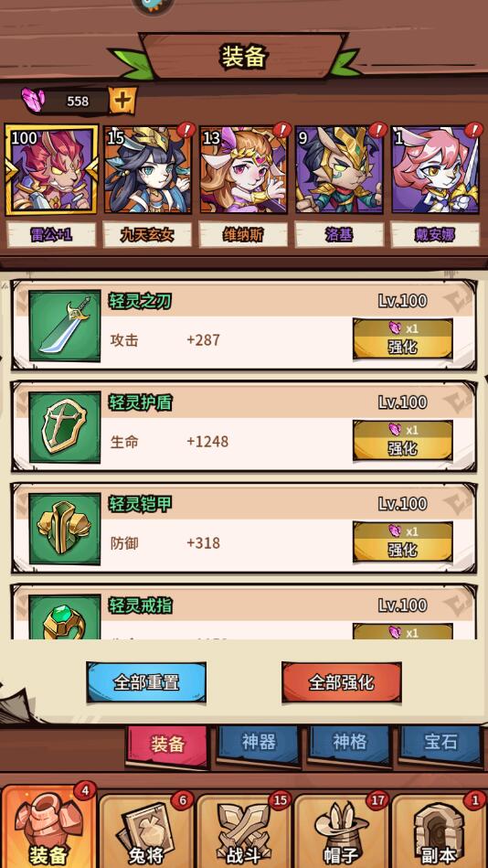
Task: Select the 戴安娜 hero portrait
Action: coord(435,170)
